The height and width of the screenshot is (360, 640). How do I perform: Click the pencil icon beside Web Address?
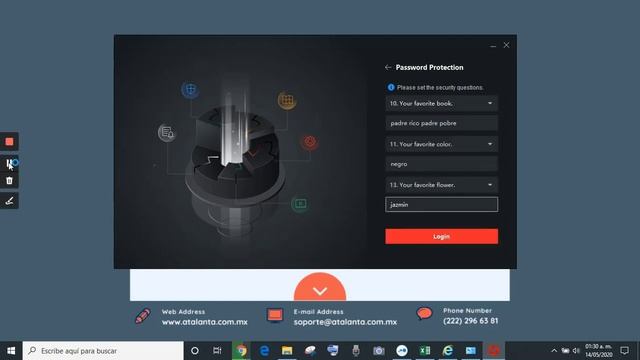(x=142, y=316)
